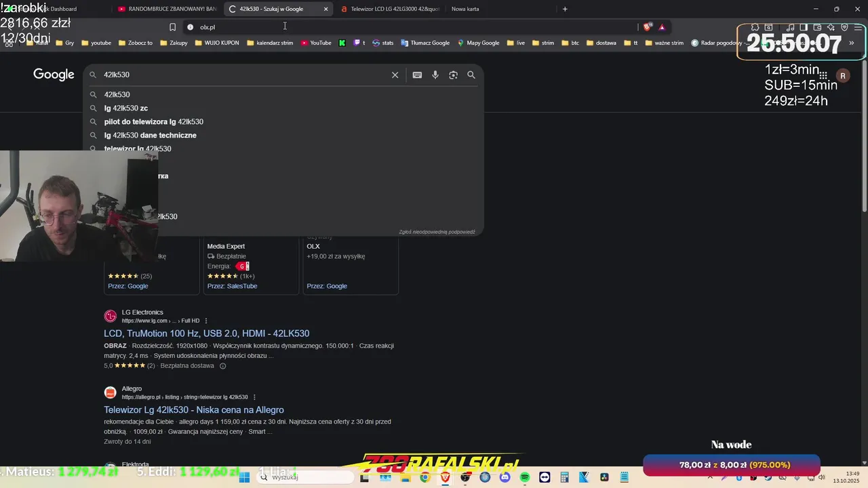868x488 pixels.
Task: Click the Google search text field
Action: (244, 75)
